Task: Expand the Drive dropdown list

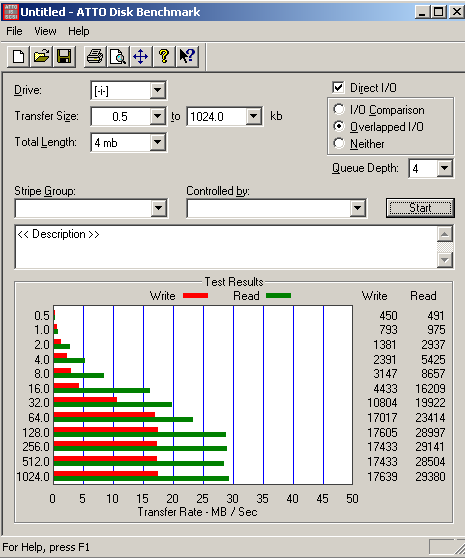Action: [x=158, y=90]
